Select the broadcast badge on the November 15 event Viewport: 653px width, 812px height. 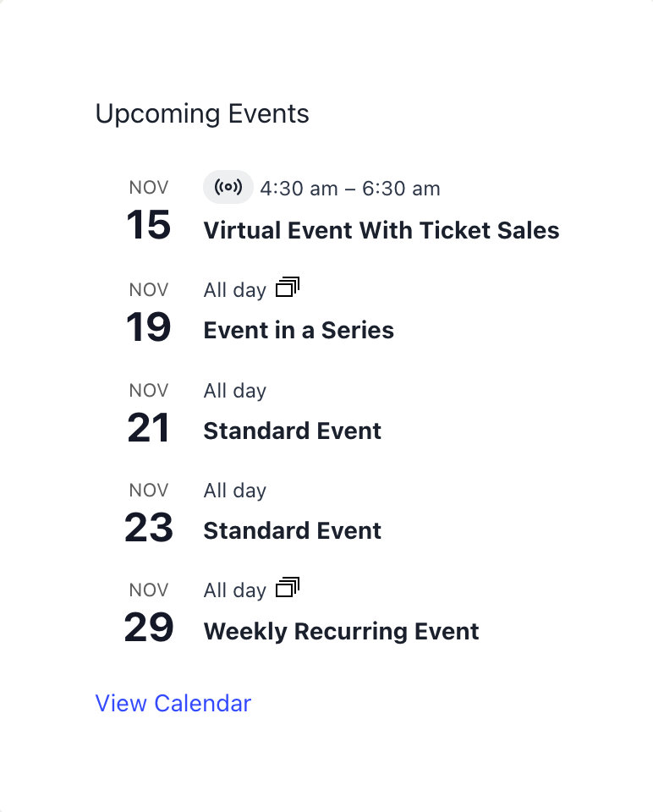pos(228,187)
